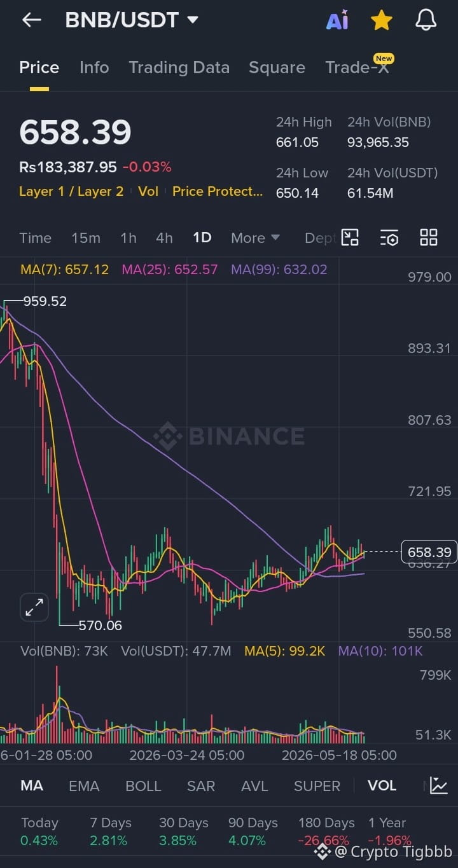Open the AI assistant icon
The height and width of the screenshot is (868, 458).
[338, 20]
